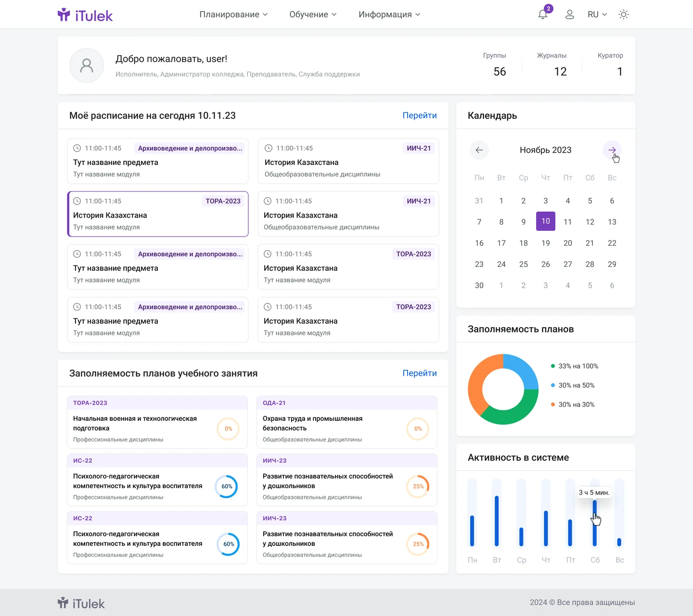Click 0% progress circle for ТОРА-2023 plan
Viewport: 693px width, 616px height.
[x=229, y=428]
